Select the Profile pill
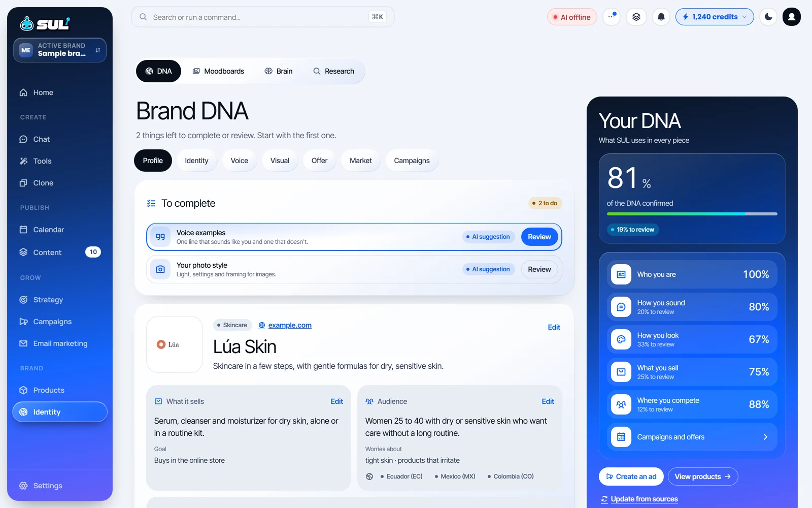This screenshot has height=508, width=812. tap(153, 161)
